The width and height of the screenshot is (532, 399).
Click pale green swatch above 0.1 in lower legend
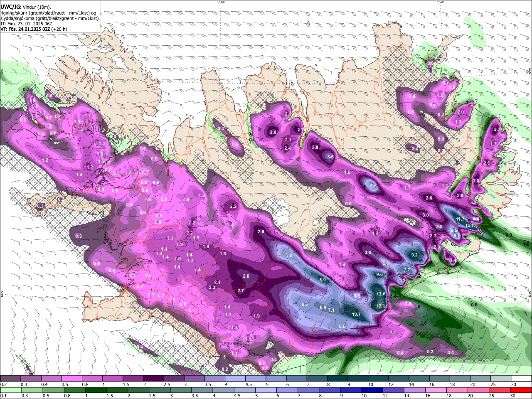tap(11, 390)
